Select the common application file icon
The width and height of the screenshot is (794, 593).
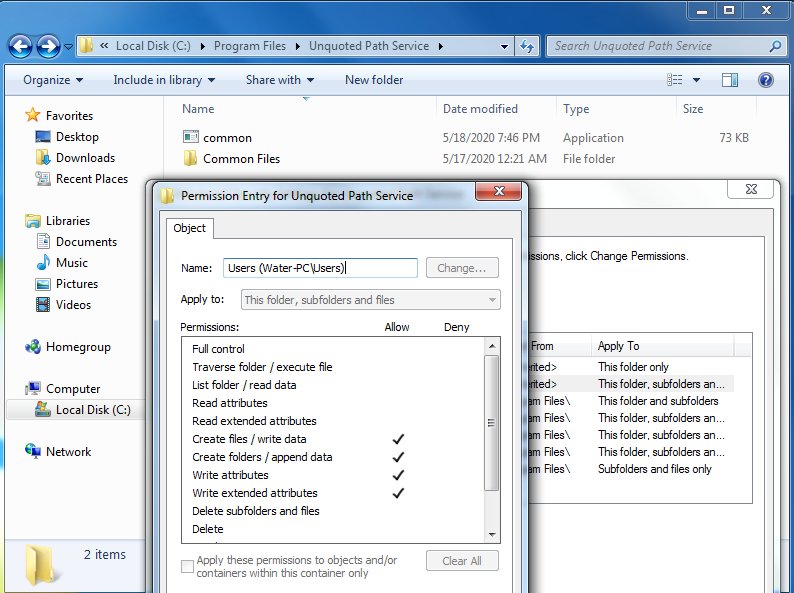(x=191, y=137)
